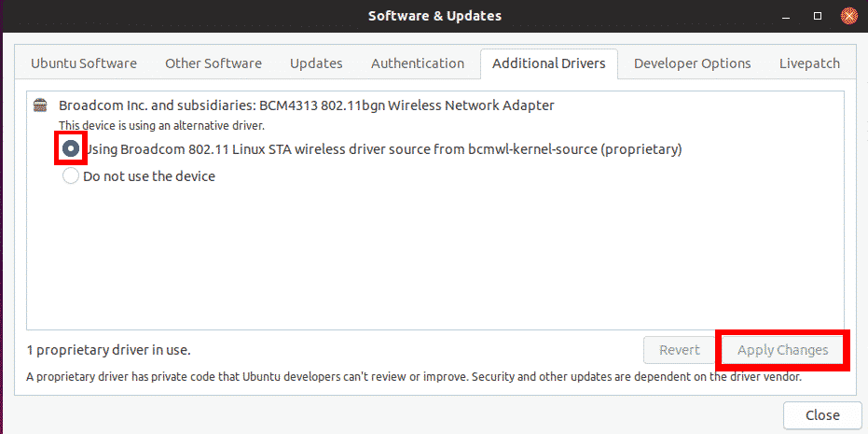Open the Authentication tab
This screenshot has width=868, height=434.
418,63
